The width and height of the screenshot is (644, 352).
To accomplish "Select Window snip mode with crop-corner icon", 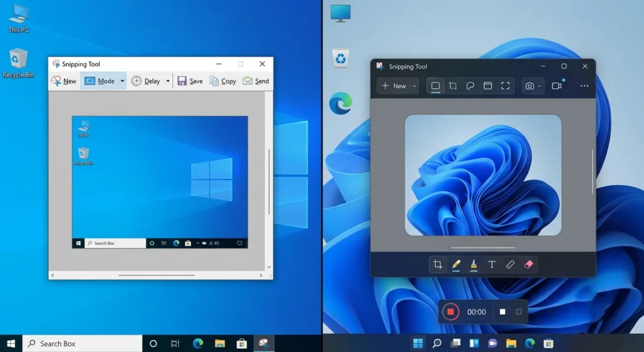I will (453, 86).
